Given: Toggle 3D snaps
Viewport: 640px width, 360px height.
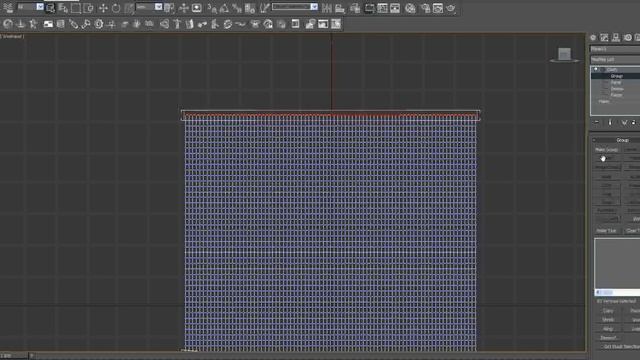Looking at the screenshot, I should (x=212, y=8).
